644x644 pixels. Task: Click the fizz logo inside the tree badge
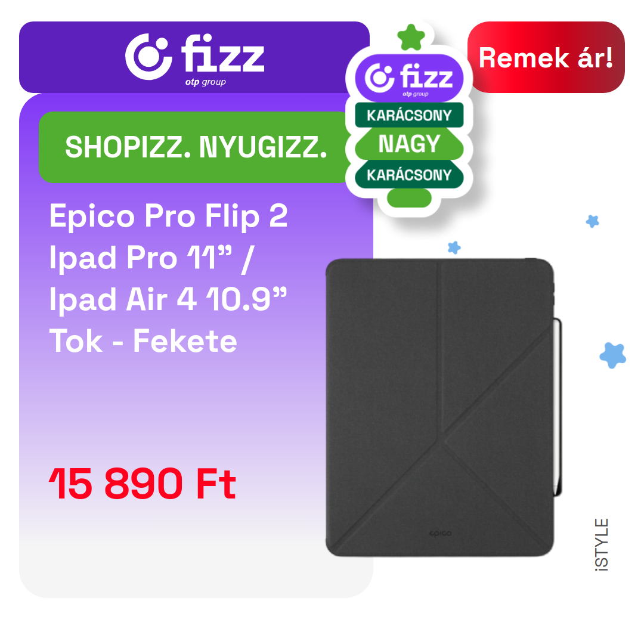(409, 78)
